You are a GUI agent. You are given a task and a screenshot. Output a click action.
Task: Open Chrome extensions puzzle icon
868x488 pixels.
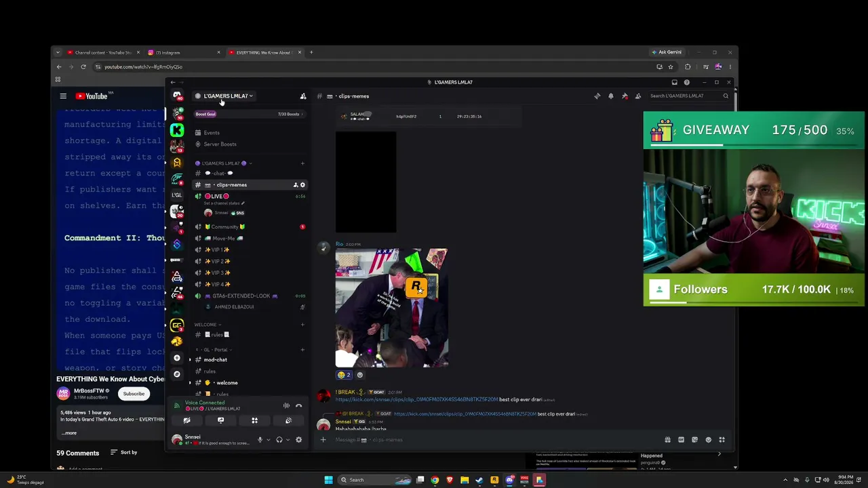click(x=688, y=67)
